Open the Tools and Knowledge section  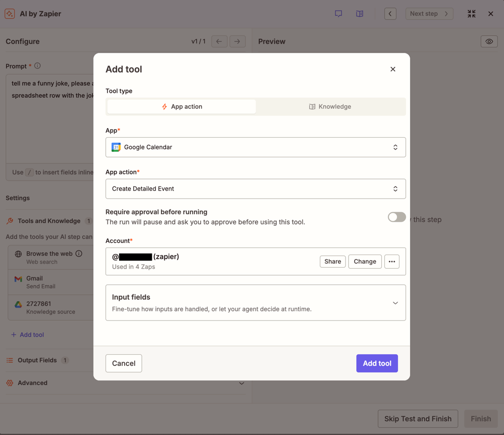click(x=49, y=221)
